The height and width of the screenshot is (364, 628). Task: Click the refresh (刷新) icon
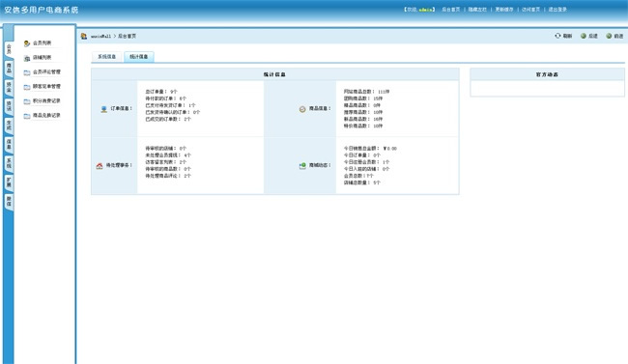tap(557, 36)
